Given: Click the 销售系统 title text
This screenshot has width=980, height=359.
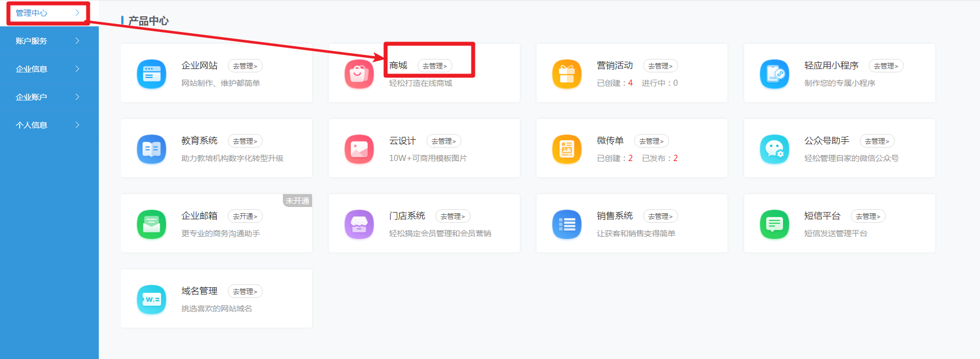Looking at the screenshot, I should click(615, 216).
